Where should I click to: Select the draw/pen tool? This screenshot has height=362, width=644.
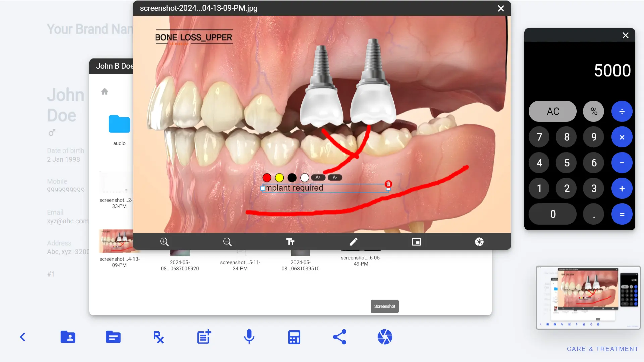(354, 241)
